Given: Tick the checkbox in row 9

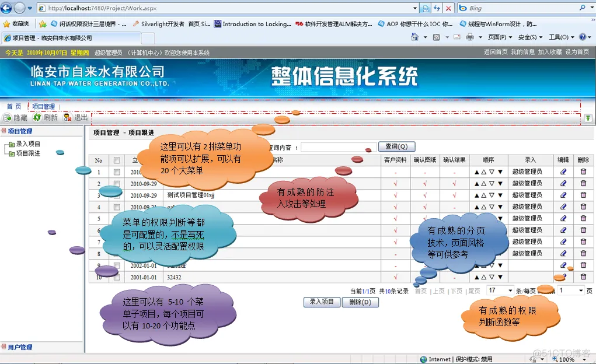Looking at the screenshot, I should click(x=117, y=265).
